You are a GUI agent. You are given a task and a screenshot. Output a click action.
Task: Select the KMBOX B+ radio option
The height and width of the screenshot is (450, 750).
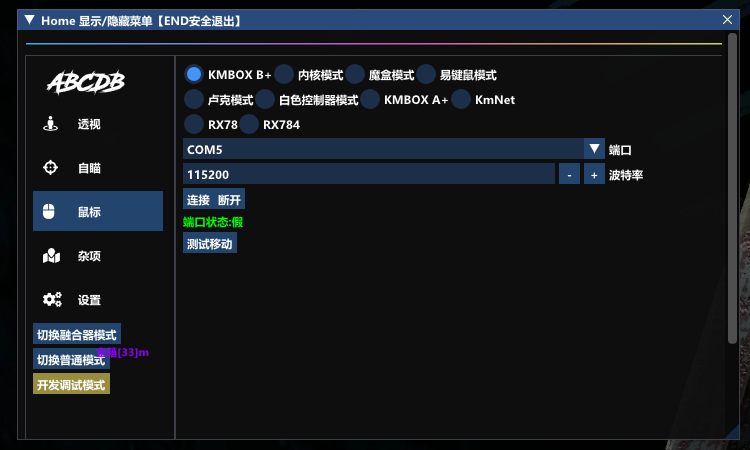pyautogui.click(x=194, y=74)
